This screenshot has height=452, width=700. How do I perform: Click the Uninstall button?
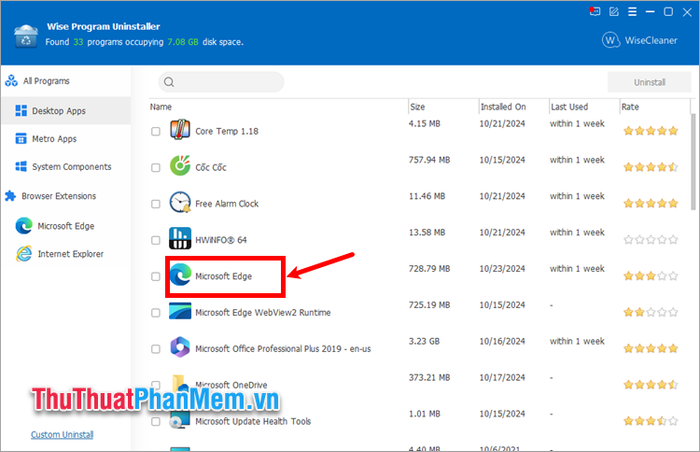tap(650, 82)
